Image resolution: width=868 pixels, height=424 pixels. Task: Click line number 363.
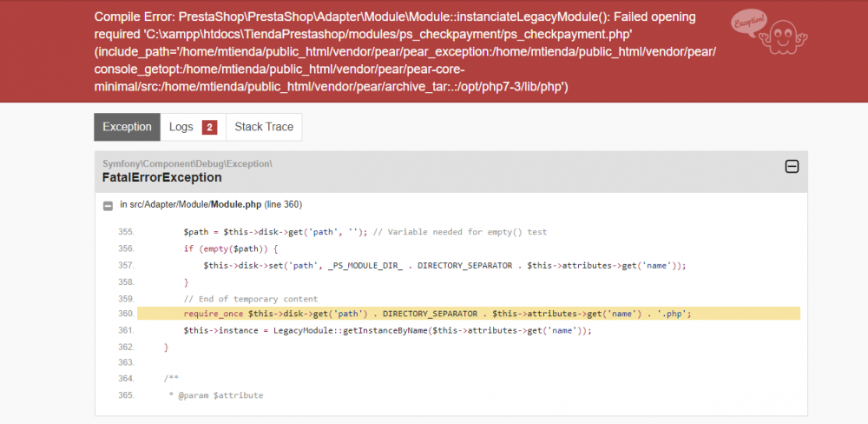coord(126,362)
